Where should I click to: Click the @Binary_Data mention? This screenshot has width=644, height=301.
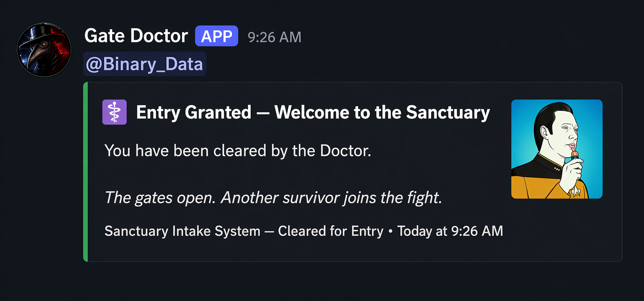[x=144, y=63]
